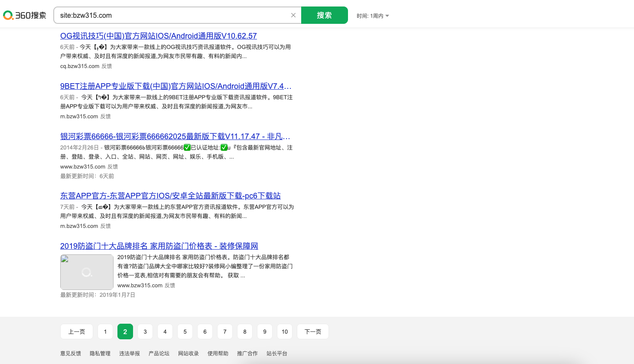Click 上一页 to go back
634x364 pixels.
tap(76, 331)
